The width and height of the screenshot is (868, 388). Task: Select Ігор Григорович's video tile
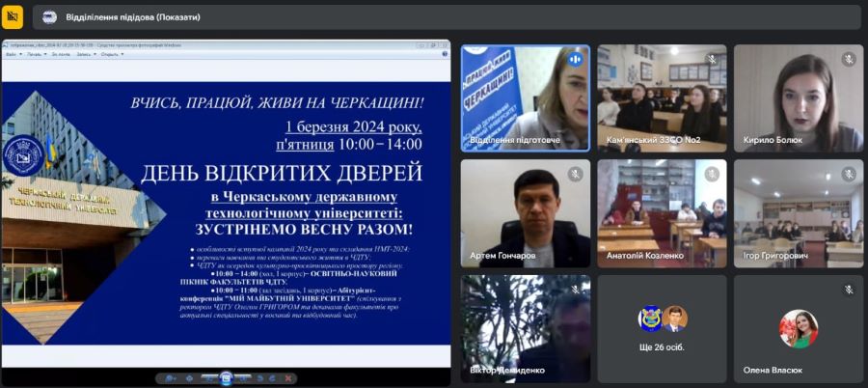pos(799,213)
